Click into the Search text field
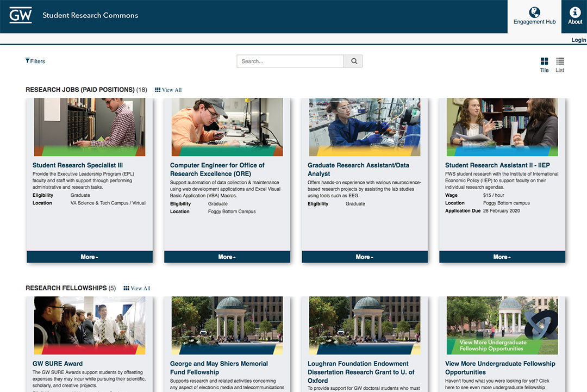 tap(290, 61)
